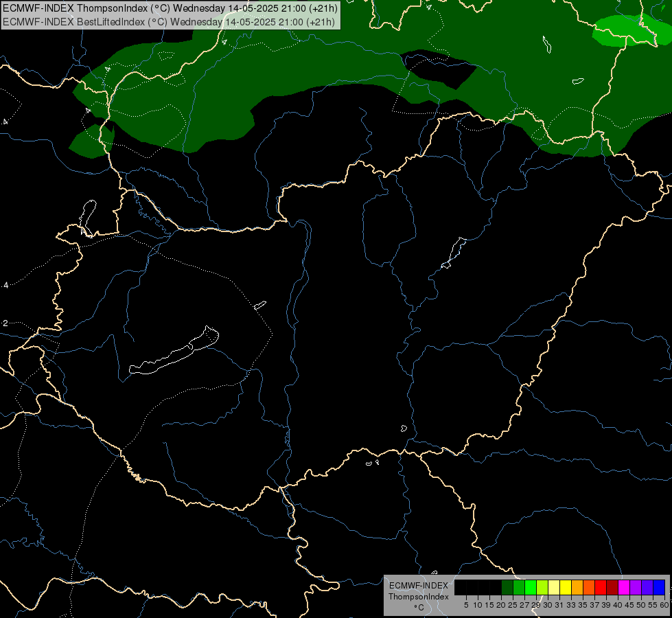Click the legend tick value '10'
The height and width of the screenshot is (618, 672).
(x=478, y=605)
